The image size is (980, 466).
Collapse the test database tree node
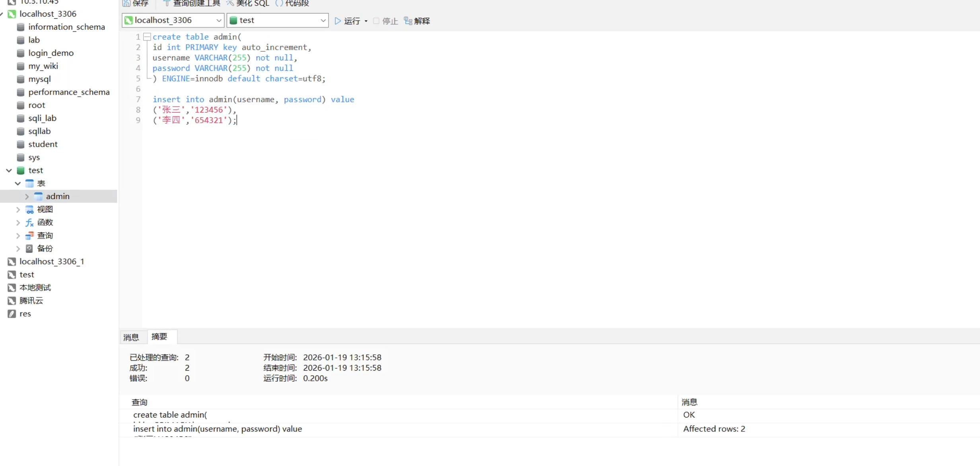tap(9, 171)
